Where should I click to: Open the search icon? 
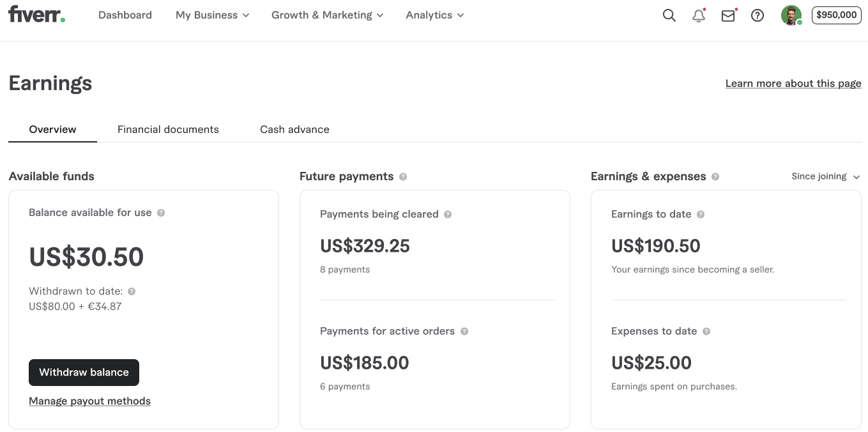(669, 15)
